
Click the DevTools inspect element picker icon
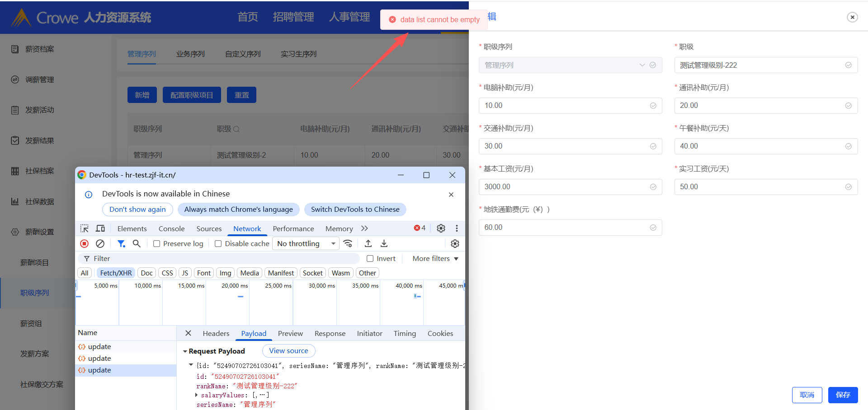[85, 228]
